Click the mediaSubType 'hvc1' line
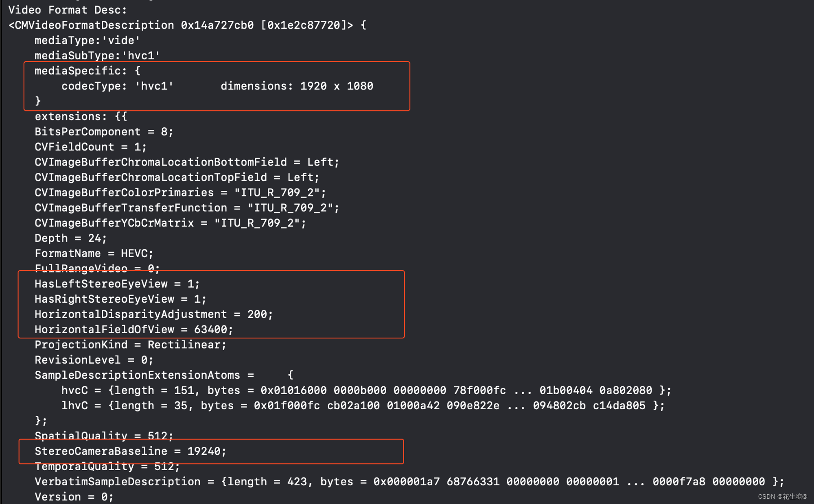The height and width of the screenshot is (504, 814). pyautogui.click(x=97, y=55)
